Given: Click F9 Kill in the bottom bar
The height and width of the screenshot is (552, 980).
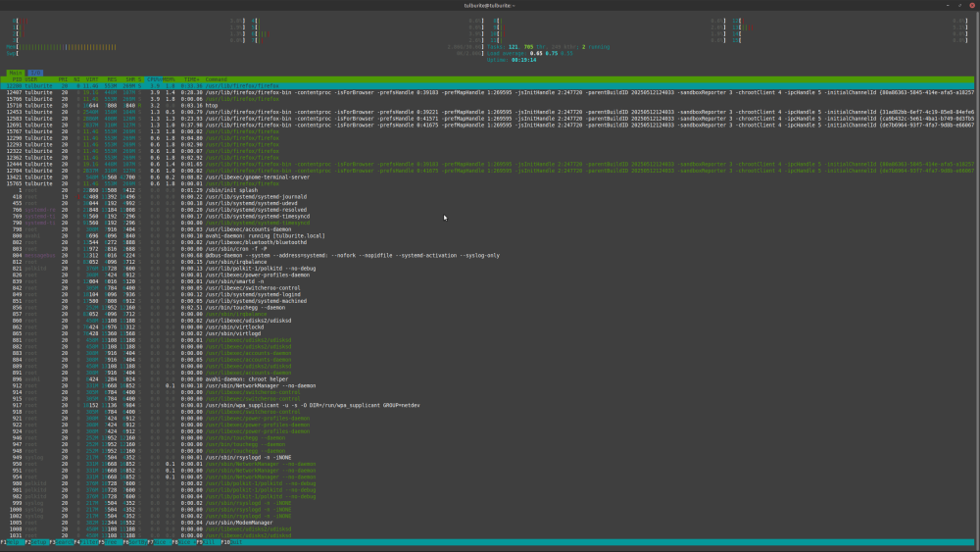Looking at the screenshot, I should coord(208,542).
